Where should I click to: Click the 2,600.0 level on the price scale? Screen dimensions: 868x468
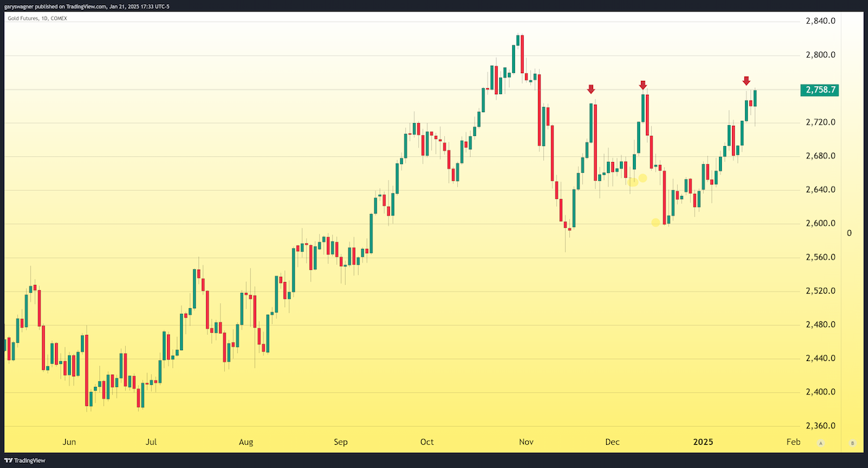click(x=821, y=224)
